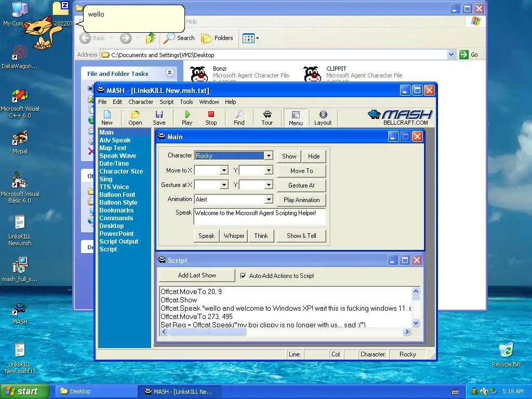Open the Move to Y dropdown
Viewport: 532px width, 399px height.
pyautogui.click(x=269, y=170)
